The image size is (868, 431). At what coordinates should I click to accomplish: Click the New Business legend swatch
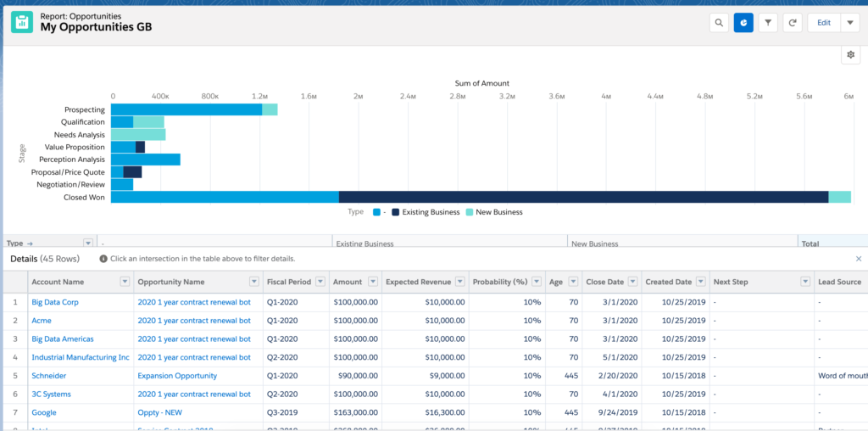[470, 212]
